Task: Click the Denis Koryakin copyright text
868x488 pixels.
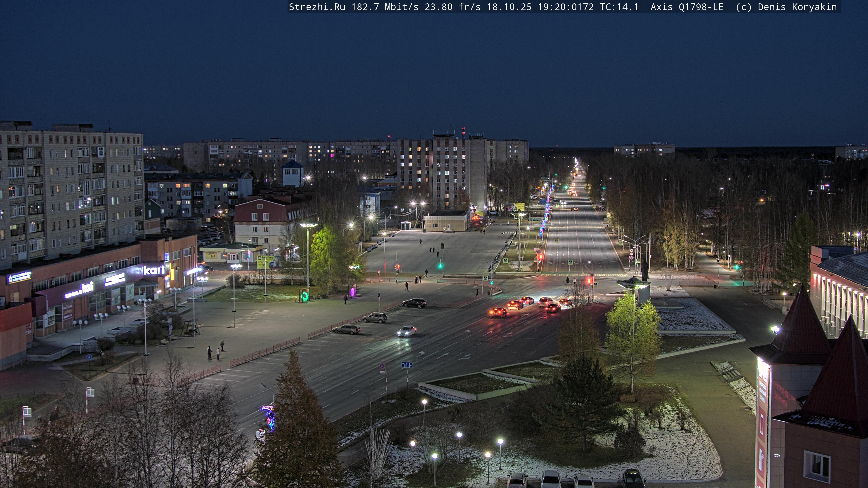Action: tap(797, 7)
